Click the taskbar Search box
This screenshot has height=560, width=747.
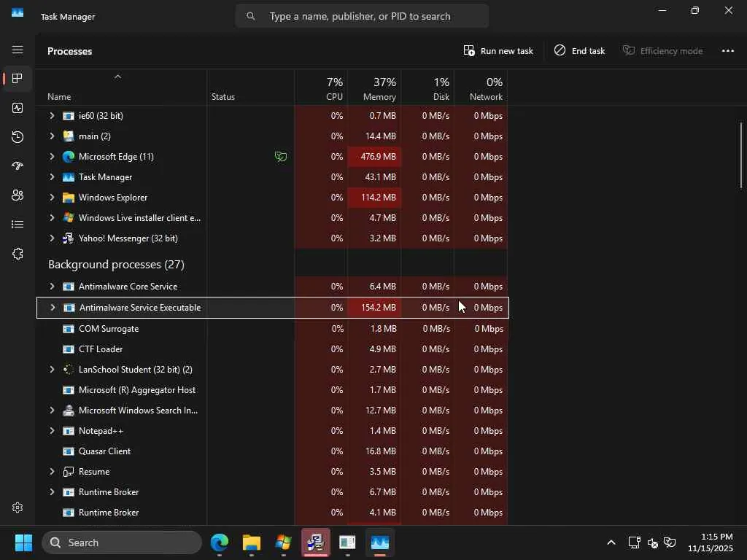coord(122,542)
